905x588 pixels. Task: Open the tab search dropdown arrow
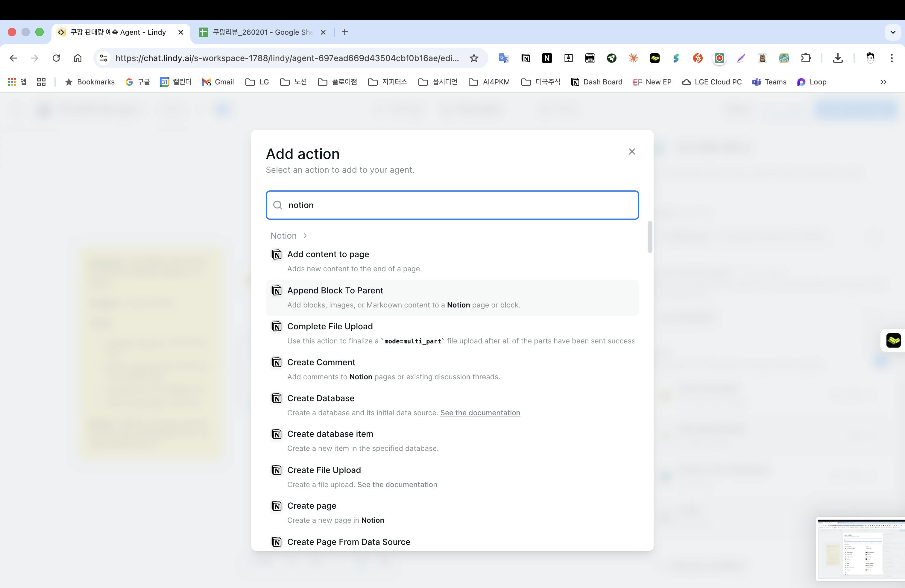(892, 32)
